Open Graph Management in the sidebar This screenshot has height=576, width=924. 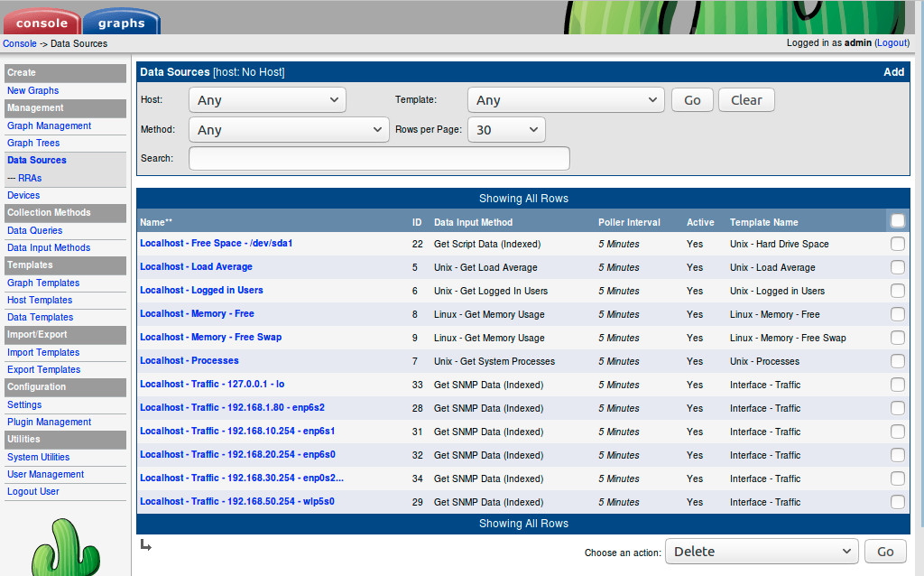[49, 125]
